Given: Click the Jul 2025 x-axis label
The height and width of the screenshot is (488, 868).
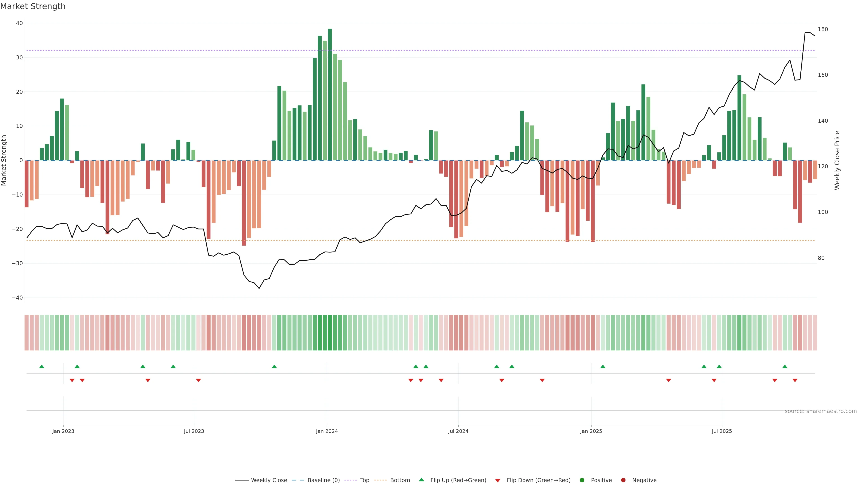Looking at the screenshot, I should [722, 431].
